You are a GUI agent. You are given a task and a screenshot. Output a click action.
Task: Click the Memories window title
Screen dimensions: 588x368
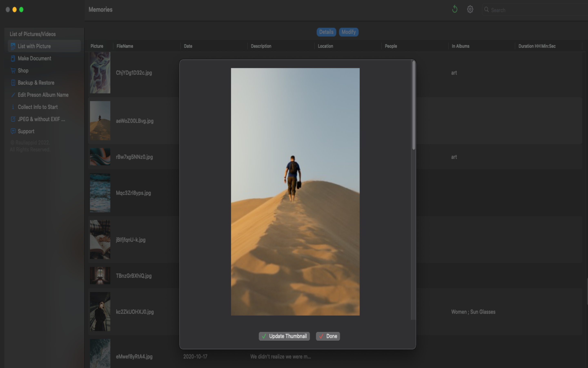pos(100,9)
